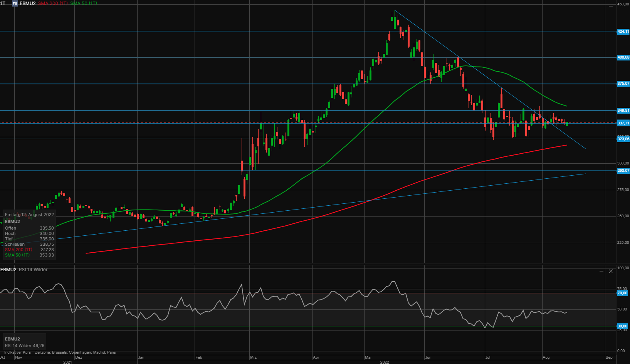Select the 375,07 horizontal line label
This screenshot has height=364, width=630.
click(623, 84)
